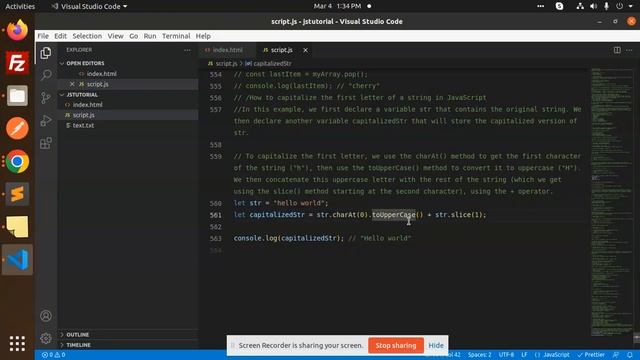Open the Selection menu
The image size is (640, 360).
87,36
